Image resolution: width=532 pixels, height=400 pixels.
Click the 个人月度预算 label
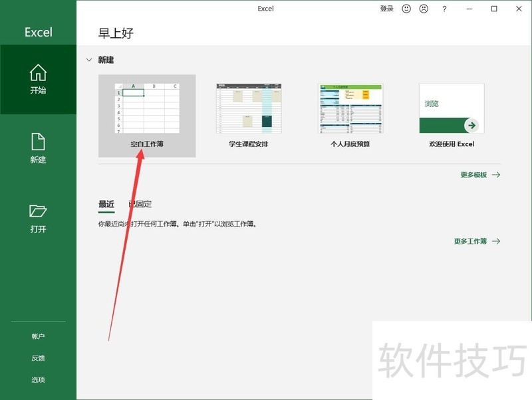[350, 144]
